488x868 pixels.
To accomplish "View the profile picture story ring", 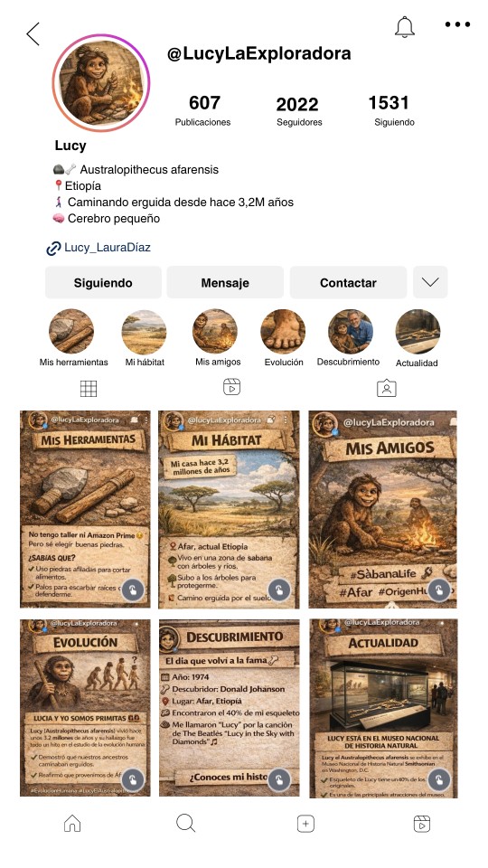I will (101, 83).
